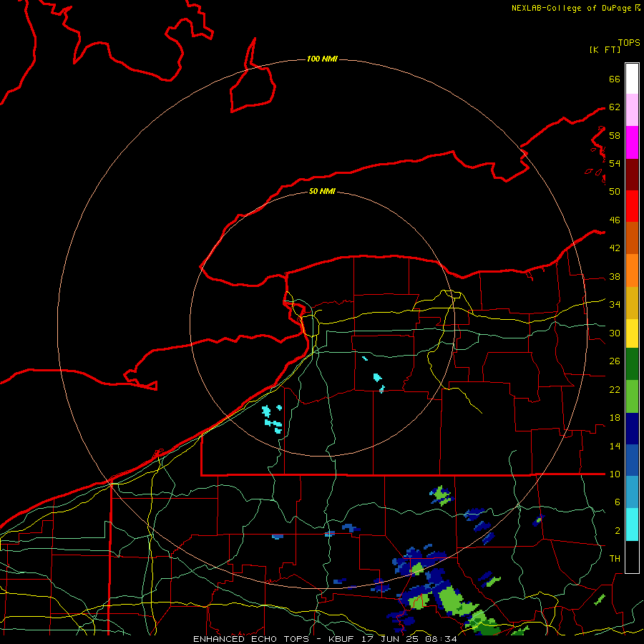Click the magenta legend swatch
The height and width of the screenshot is (644, 644).
632,142
